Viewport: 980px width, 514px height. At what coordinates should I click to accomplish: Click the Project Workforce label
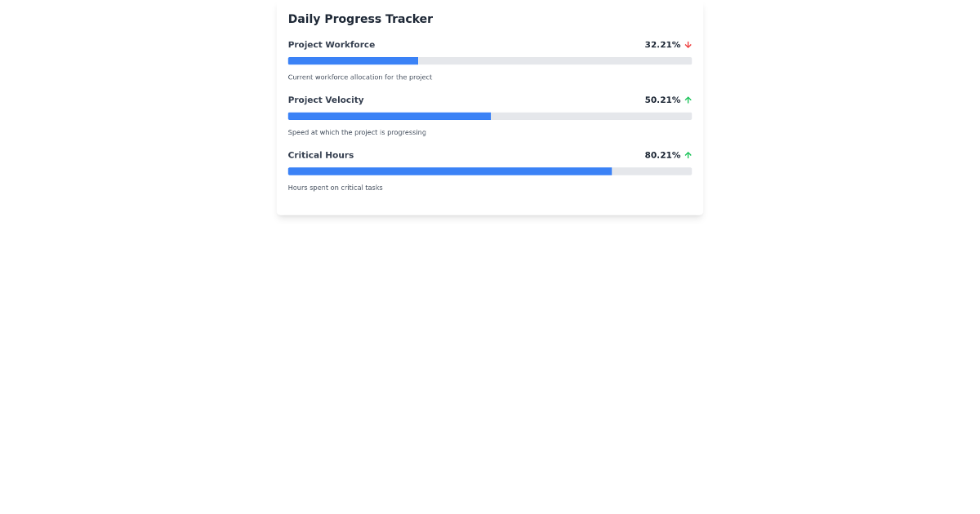click(x=332, y=45)
